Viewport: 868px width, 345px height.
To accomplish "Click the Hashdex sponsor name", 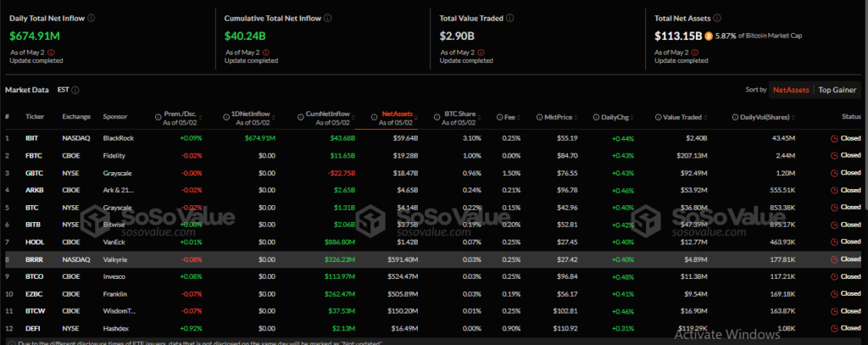I will 115,328.
